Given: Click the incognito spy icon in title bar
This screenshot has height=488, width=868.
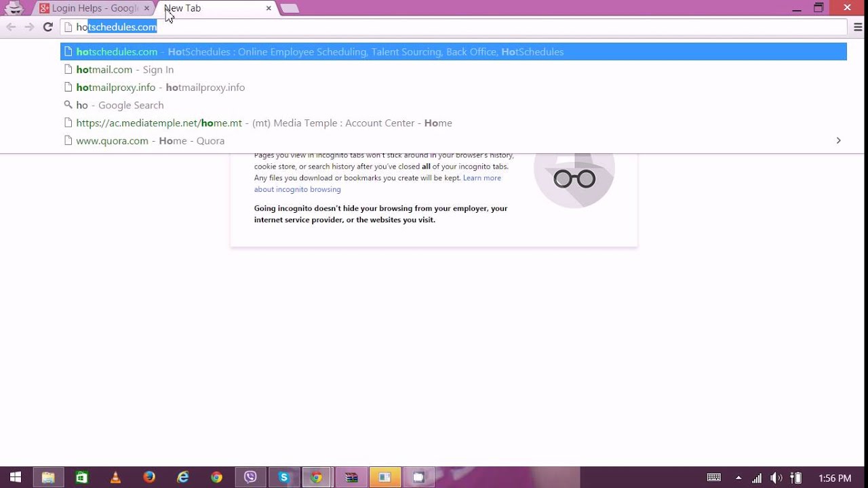Looking at the screenshot, I should coord(14,9).
